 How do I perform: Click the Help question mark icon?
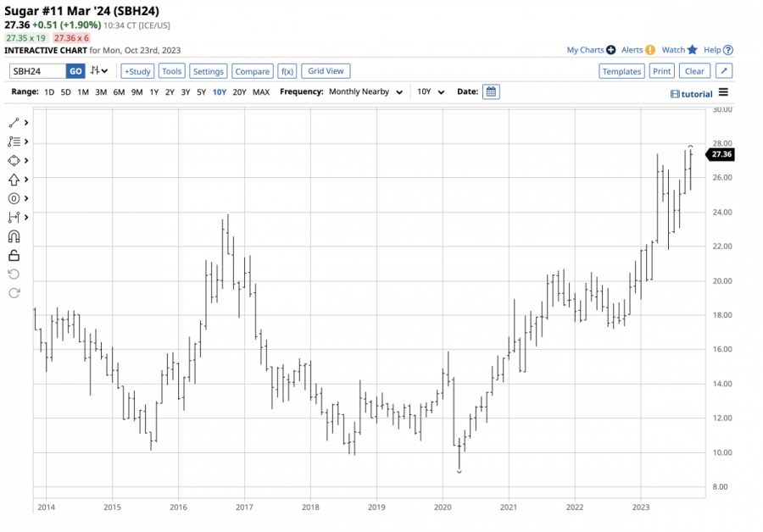coord(728,50)
